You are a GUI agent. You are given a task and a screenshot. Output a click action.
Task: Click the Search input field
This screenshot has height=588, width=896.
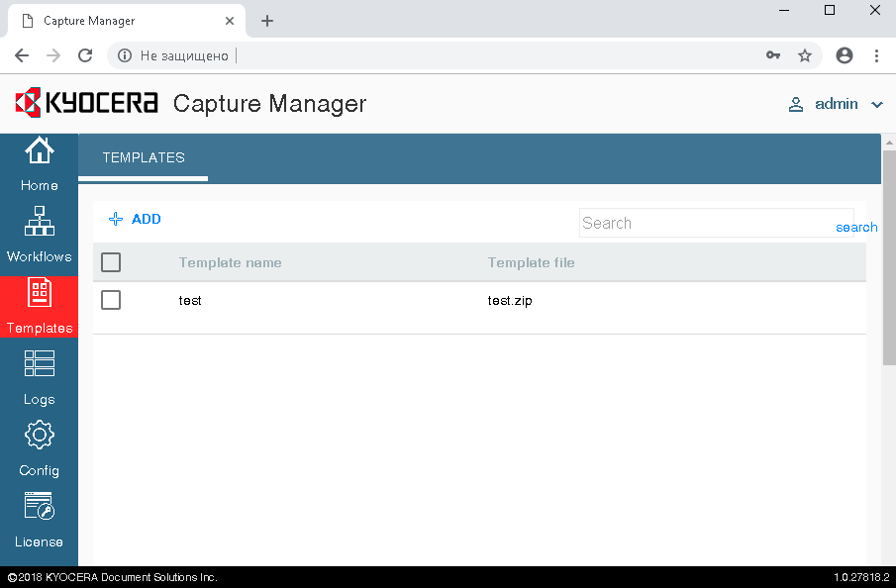pos(716,223)
